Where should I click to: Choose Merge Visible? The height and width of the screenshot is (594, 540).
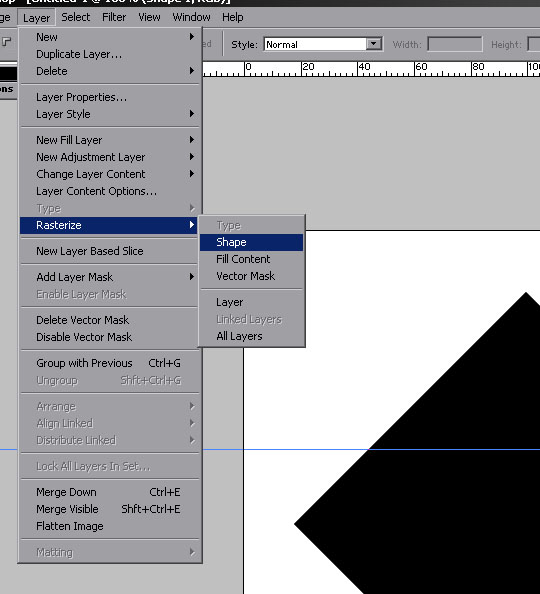click(x=110, y=509)
